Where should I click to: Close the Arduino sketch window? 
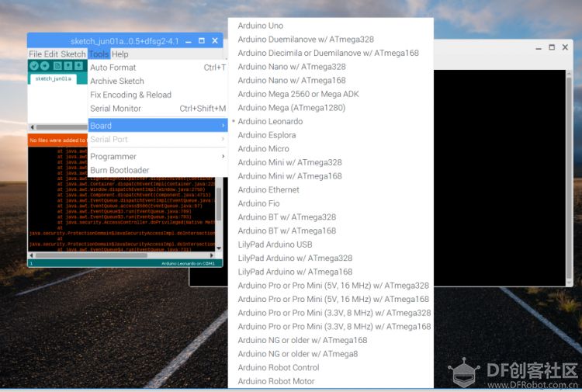(215, 41)
